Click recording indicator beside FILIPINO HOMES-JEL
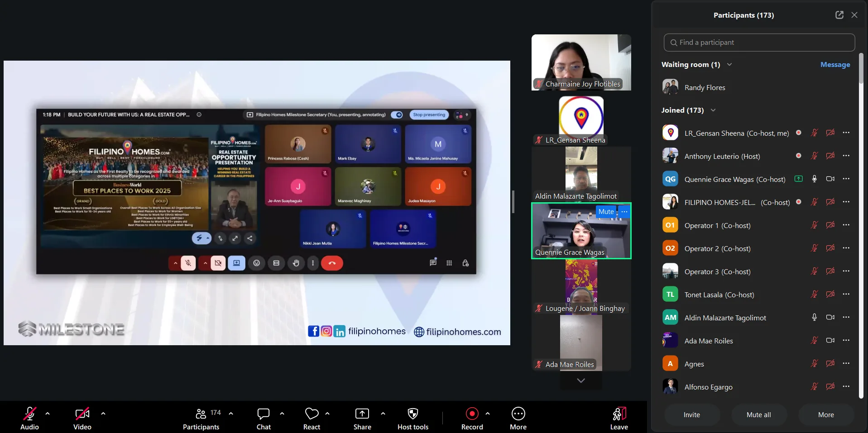The width and height of the screenshot is (868, 433). 799,202
